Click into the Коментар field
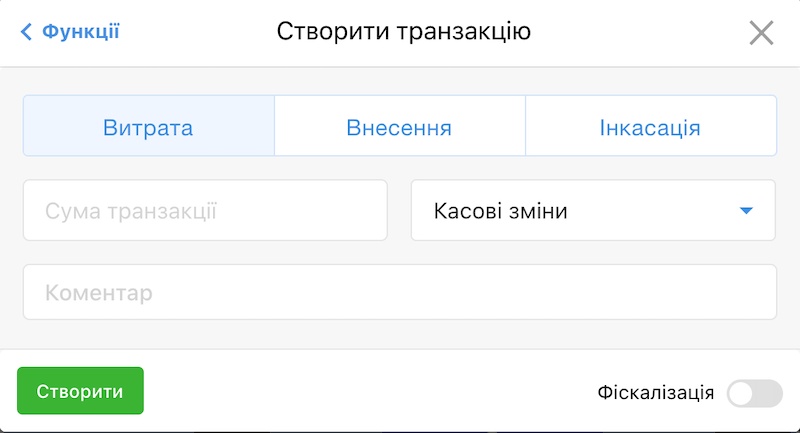 coord(400,293)
